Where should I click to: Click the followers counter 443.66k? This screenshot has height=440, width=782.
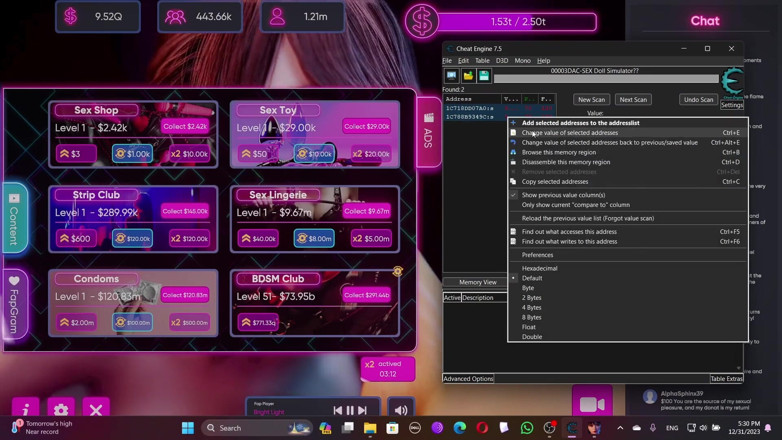point(200,17)
